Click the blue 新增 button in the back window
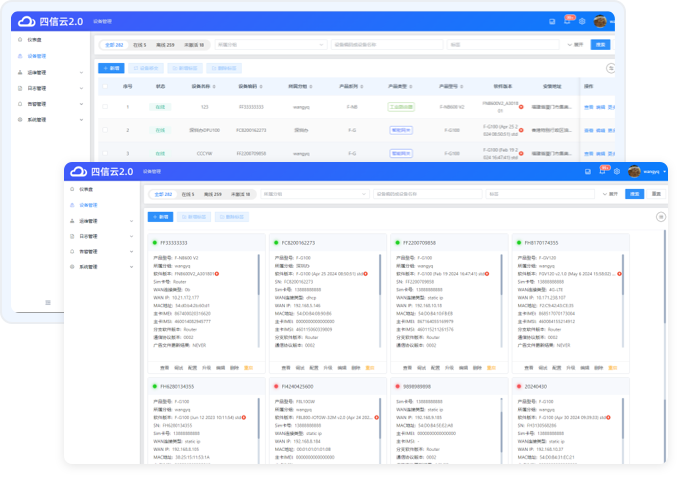The image size is (685, 481). (111, 68)
